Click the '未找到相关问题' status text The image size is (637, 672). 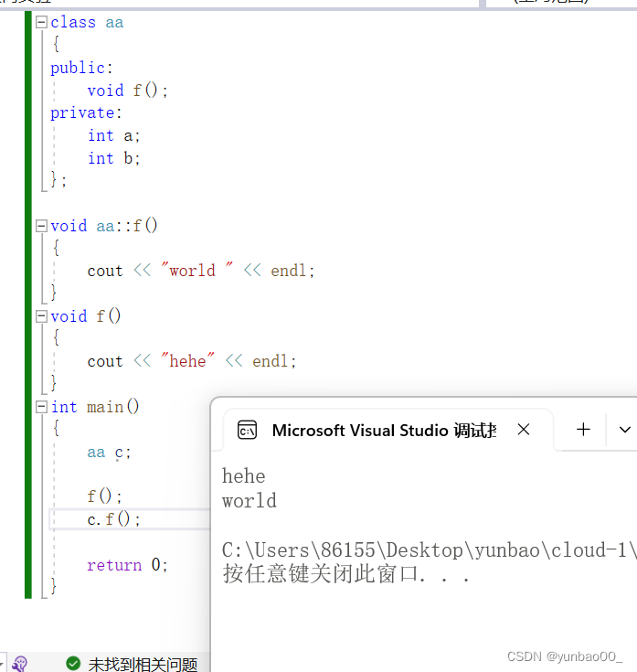point(143,665)
